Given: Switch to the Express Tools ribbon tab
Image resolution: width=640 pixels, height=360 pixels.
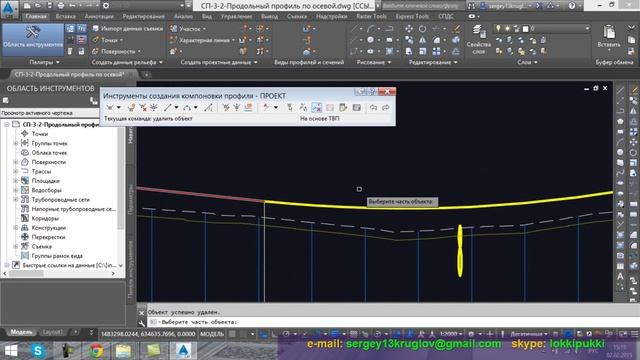Looking at the screenshot, I should (x=412, y=16).
